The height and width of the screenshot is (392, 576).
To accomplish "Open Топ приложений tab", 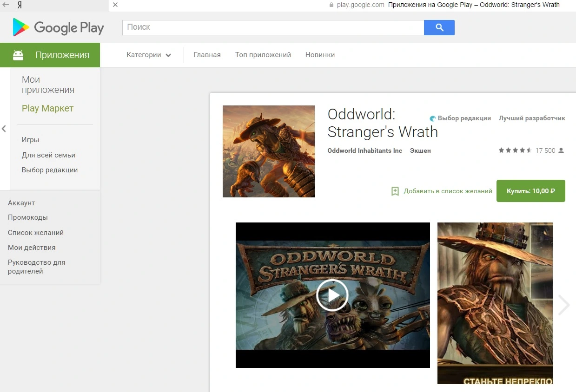I will coord(263,55).
